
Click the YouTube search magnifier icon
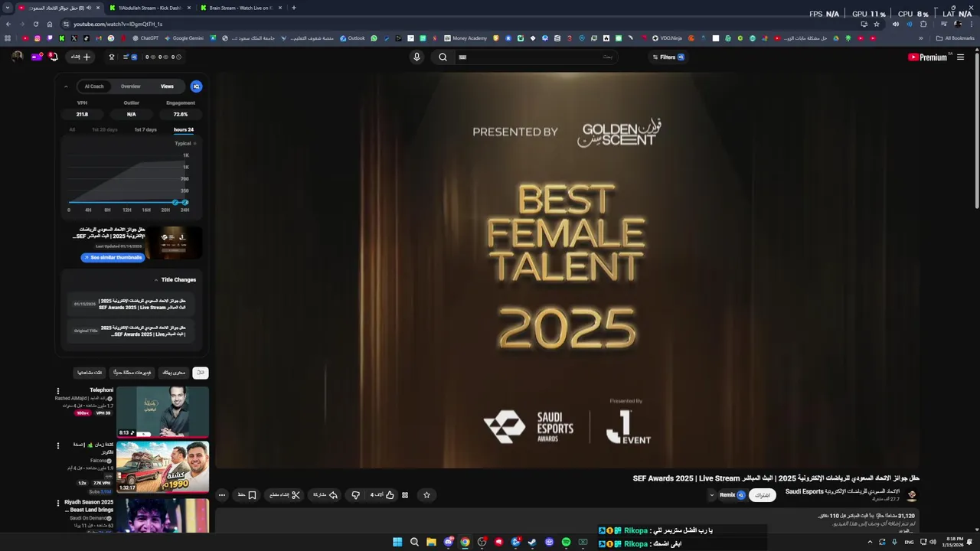pyautogui.click(x=443, y=57)
